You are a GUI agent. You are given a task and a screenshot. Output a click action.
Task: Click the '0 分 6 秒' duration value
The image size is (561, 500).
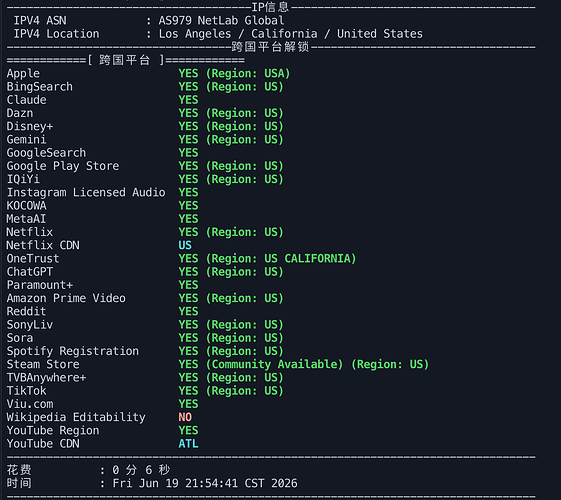(141, 470)
